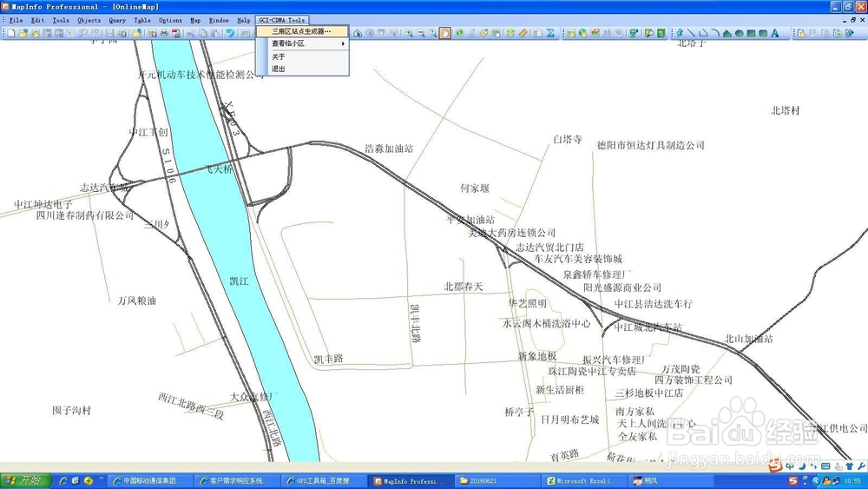Open the 20160621 folder taskbar button
Image resolution: width=868 pixels, height=489 pixels.
click(x=497, y=480)
